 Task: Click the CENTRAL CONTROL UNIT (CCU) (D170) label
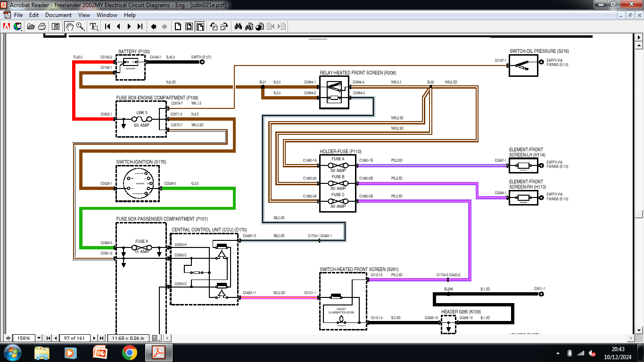tap(209, 230)
